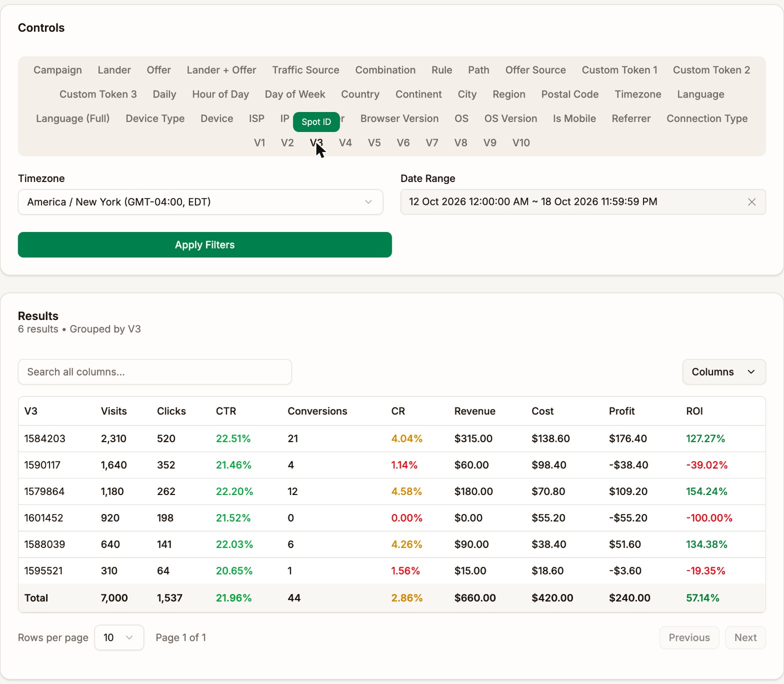
Task: Sort by the Conversions column header
Action: (x=317, y=411)
